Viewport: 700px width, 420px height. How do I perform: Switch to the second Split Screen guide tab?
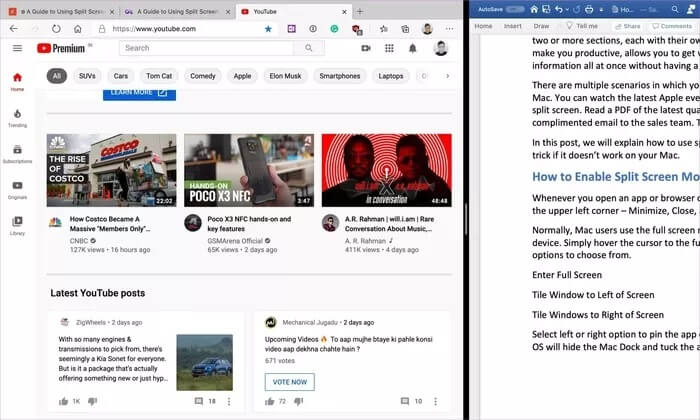tap(177, 12)
